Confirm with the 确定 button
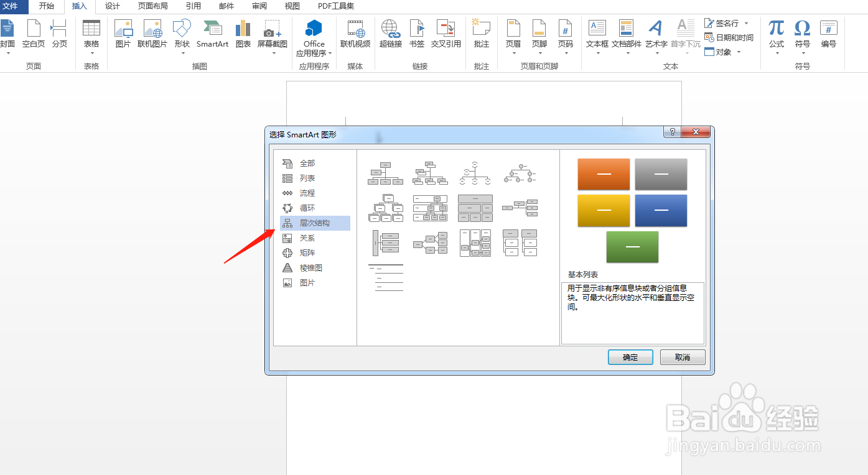 [x=630, y=357]
